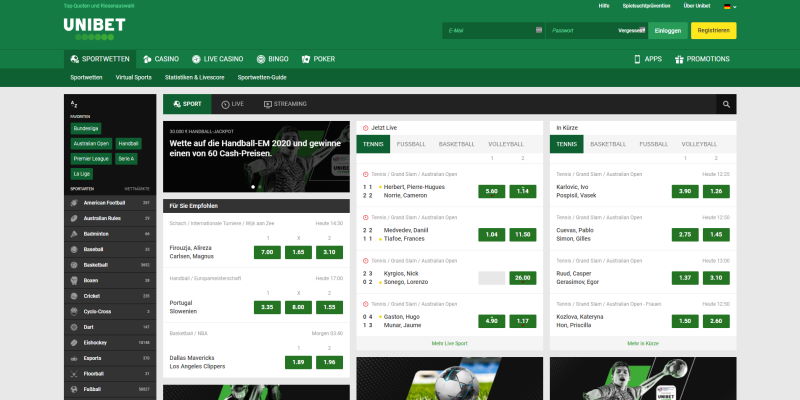Switch to the Streaming tab
Screen dimensions: 800x400
(285, 104)
